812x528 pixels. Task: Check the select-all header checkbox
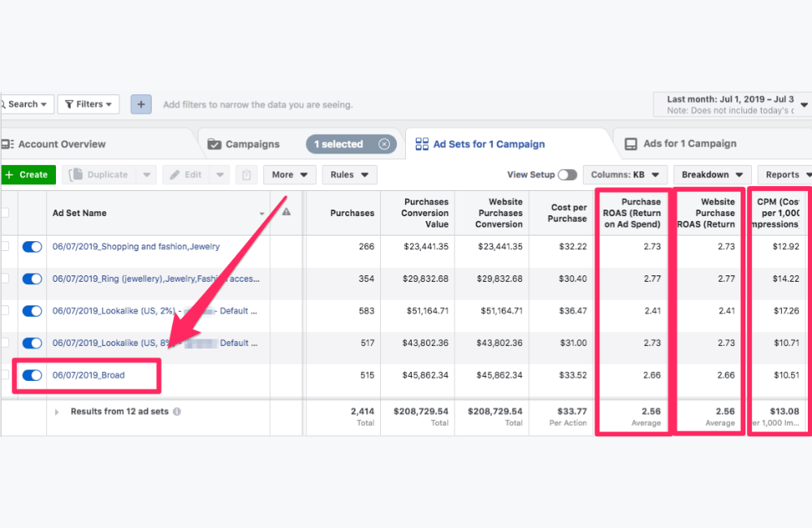tap(5, 213)
